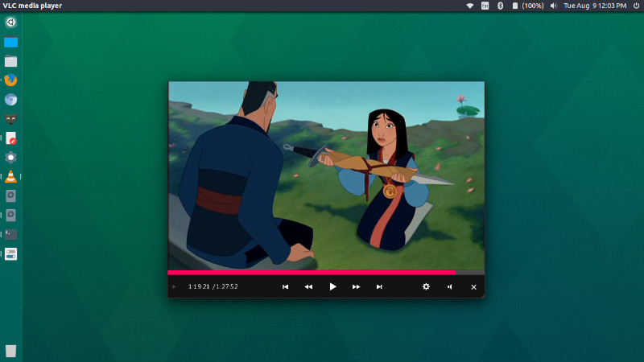This screenshot has width=644, height=362.
Task: Open the blue desktop window icon in dock
Action: [x=10, y=42]
